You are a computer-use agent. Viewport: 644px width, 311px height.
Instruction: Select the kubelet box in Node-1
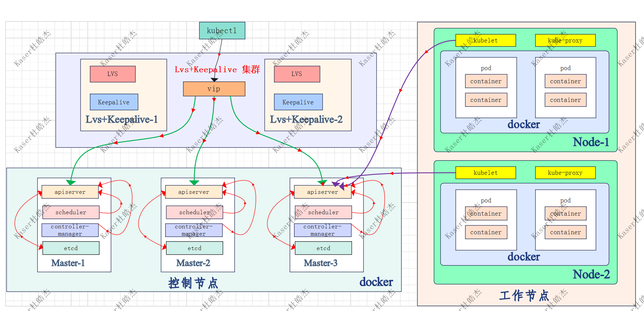tap(486, 40)
